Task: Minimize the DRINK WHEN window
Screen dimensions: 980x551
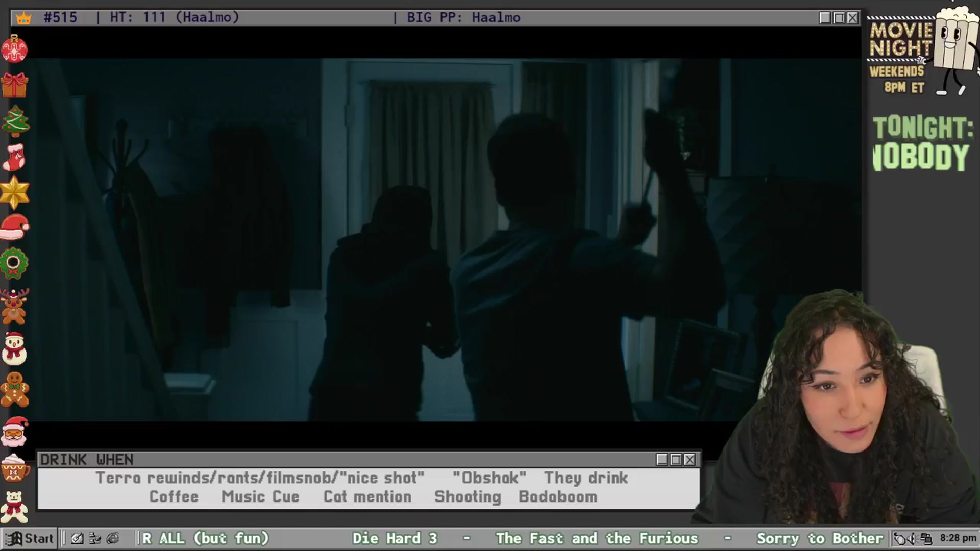Action: 662,460
